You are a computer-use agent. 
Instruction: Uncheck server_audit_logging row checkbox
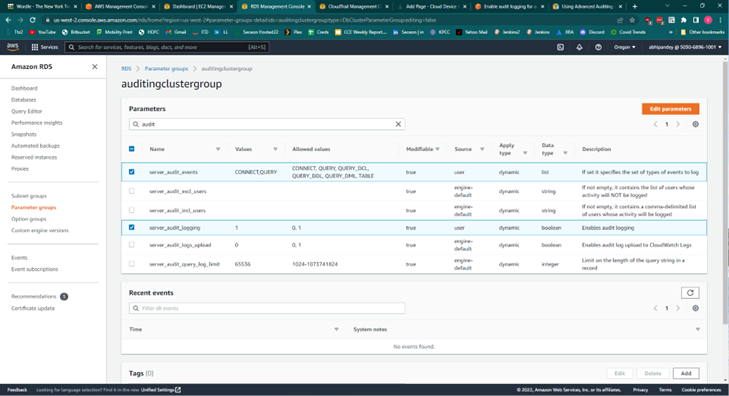[132, 228]
